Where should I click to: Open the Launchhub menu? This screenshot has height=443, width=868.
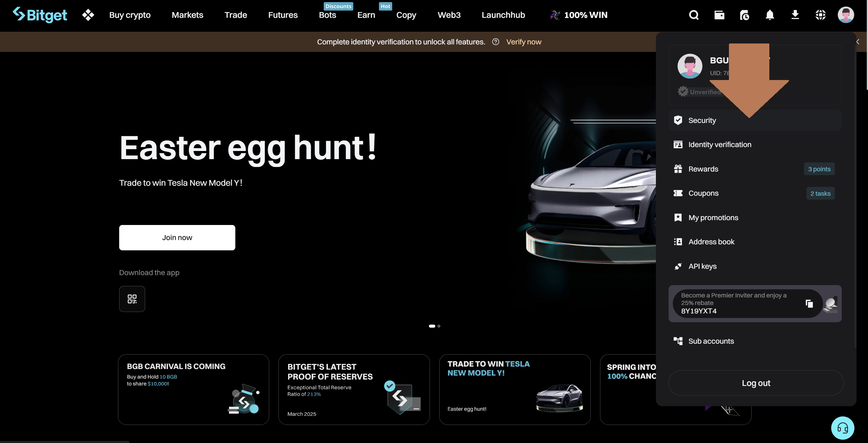(x=503, y=15)
